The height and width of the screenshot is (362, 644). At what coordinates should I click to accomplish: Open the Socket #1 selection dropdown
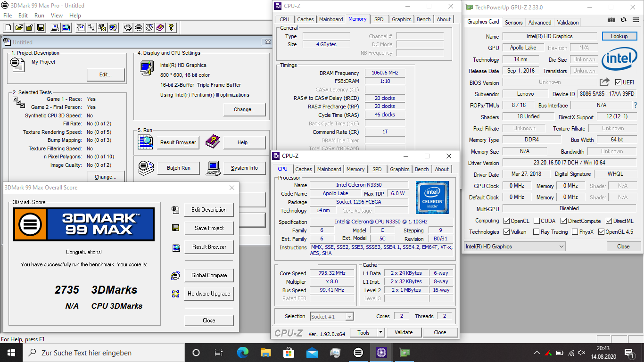332,317
